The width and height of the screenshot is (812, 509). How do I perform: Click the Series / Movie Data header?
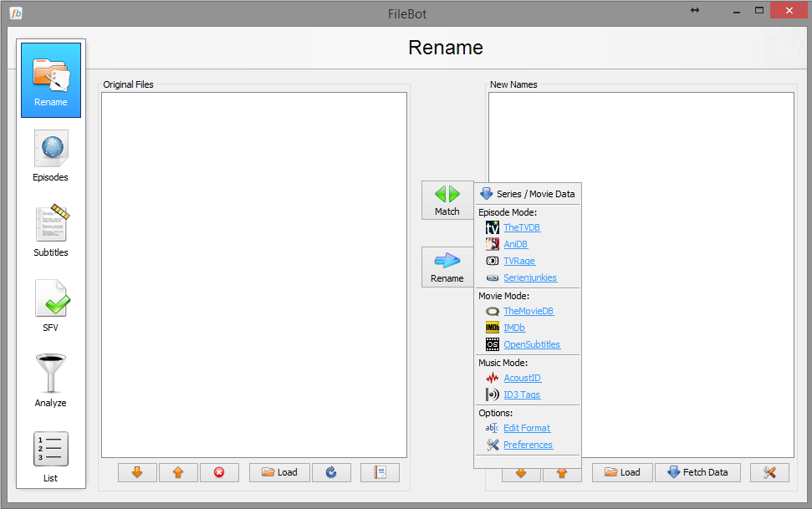(528, 194)
